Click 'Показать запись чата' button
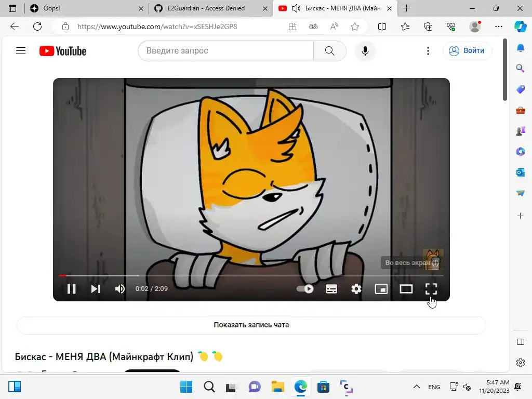Screen dimensions: 532x399 (251, 325)
